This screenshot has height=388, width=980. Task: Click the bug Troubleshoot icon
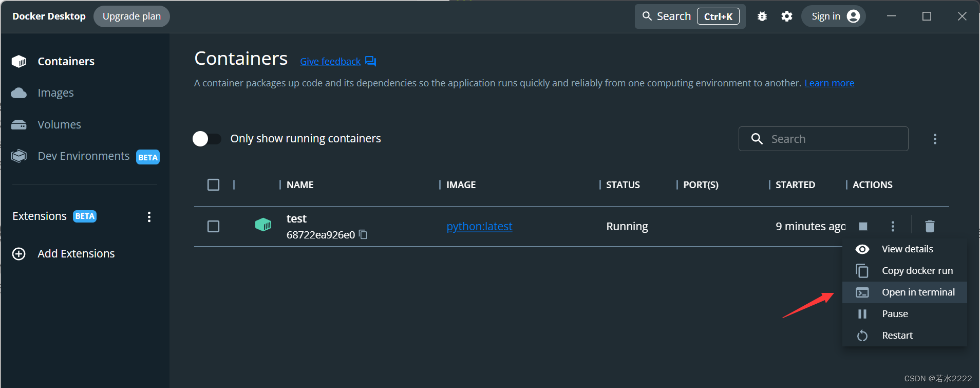pos(762,16)
